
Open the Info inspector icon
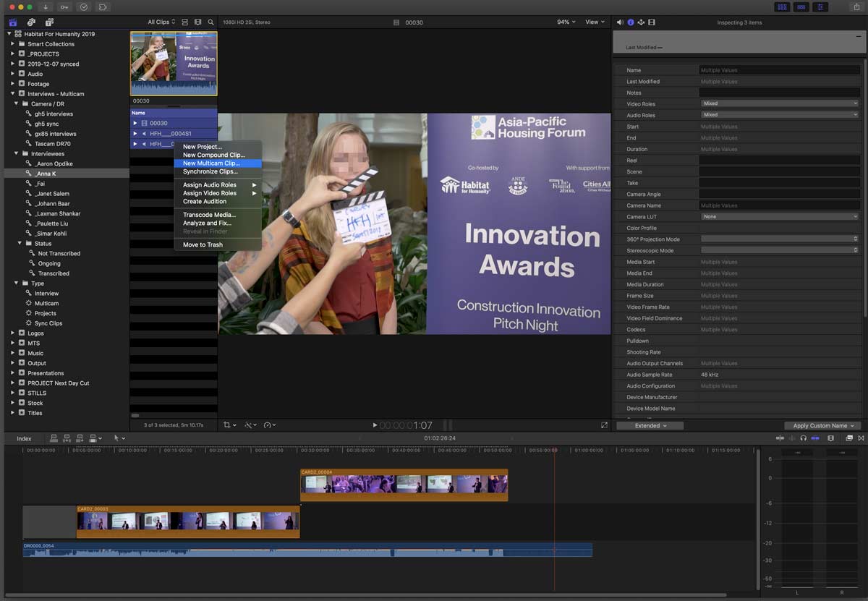coord(631,22)
